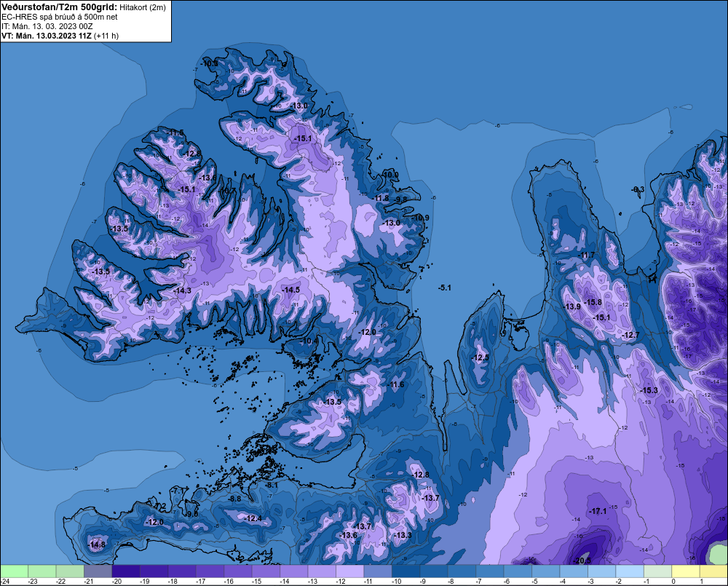The width and height of the screenshot is (728, 586).
Task: Select the 'IT: Mán. 13. 03. 2023 00Z' line
Action: 47,26
